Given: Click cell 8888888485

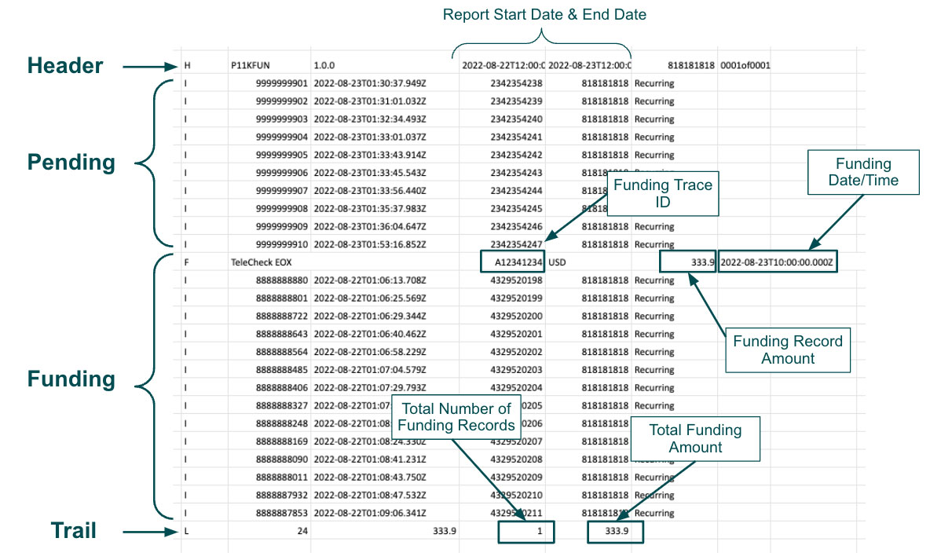Looking at the screenshot, I should [x=282, y=370].
